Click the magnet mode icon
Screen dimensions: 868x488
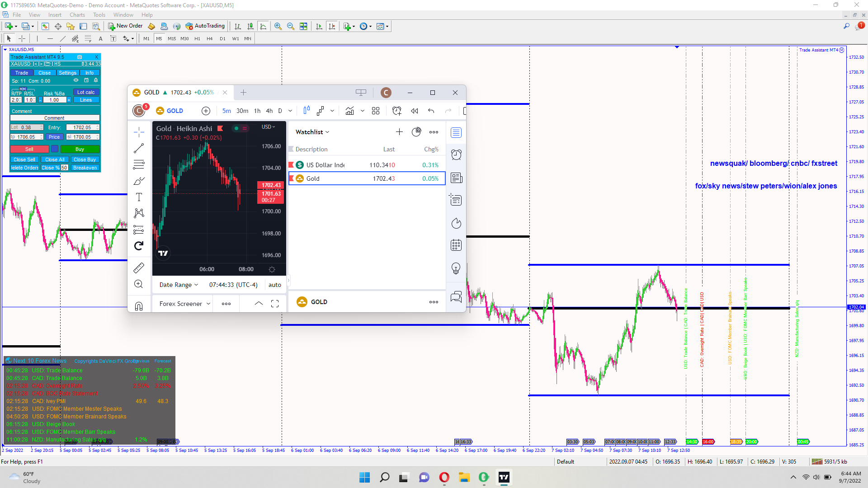(139, 306)
